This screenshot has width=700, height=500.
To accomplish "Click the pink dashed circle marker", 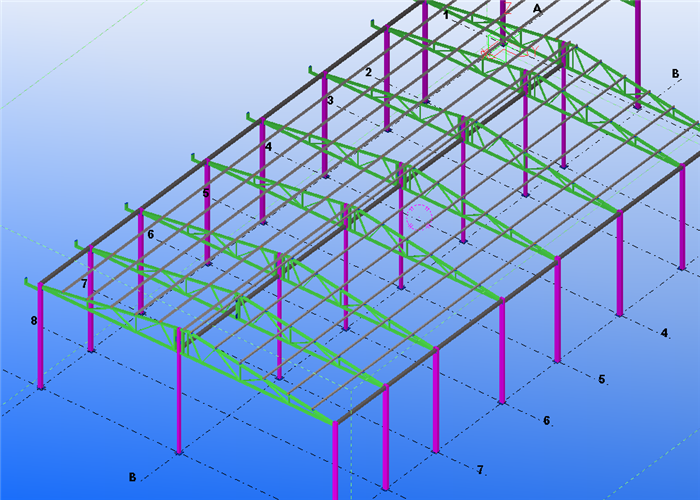I will tap(420, 217).
